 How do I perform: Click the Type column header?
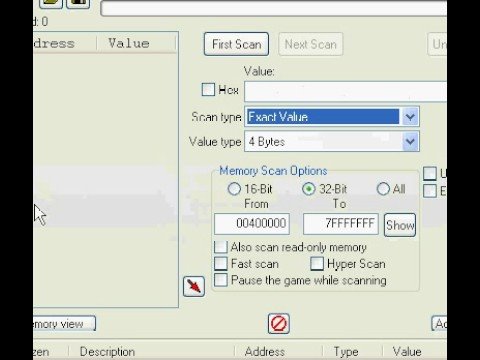(x=352, y=352)
